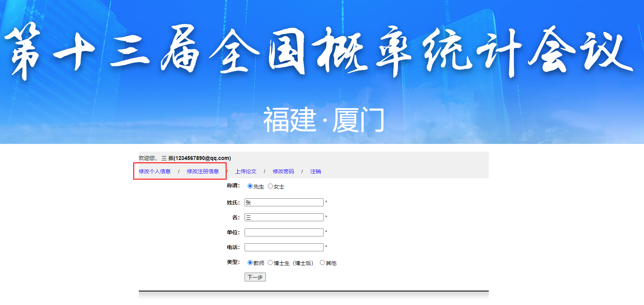This screenshot has height=305, width=644.
Task: Select the 先生 radio button
Action: click(250, 186)
